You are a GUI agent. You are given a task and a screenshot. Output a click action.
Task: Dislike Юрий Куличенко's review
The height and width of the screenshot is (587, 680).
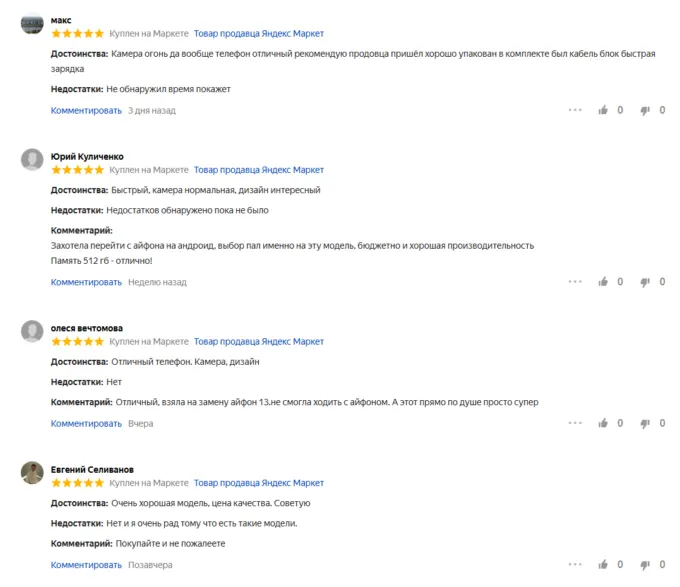tap(645, 282)
